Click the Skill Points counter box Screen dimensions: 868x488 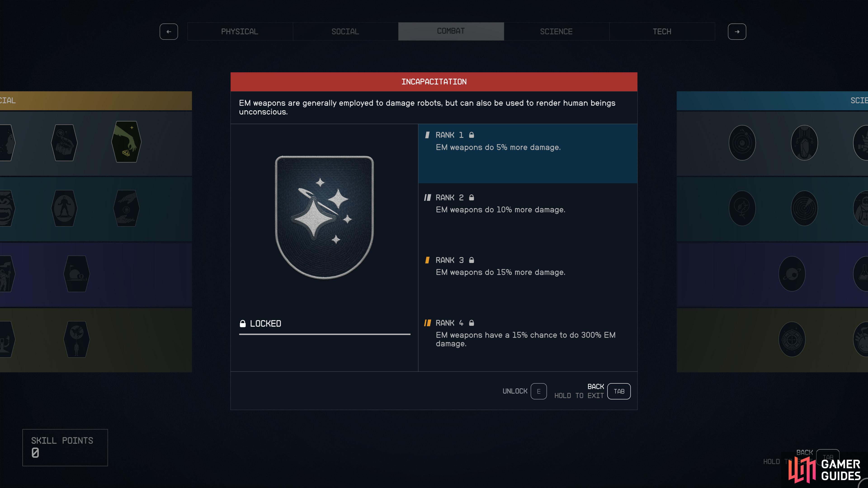(65, 448)
